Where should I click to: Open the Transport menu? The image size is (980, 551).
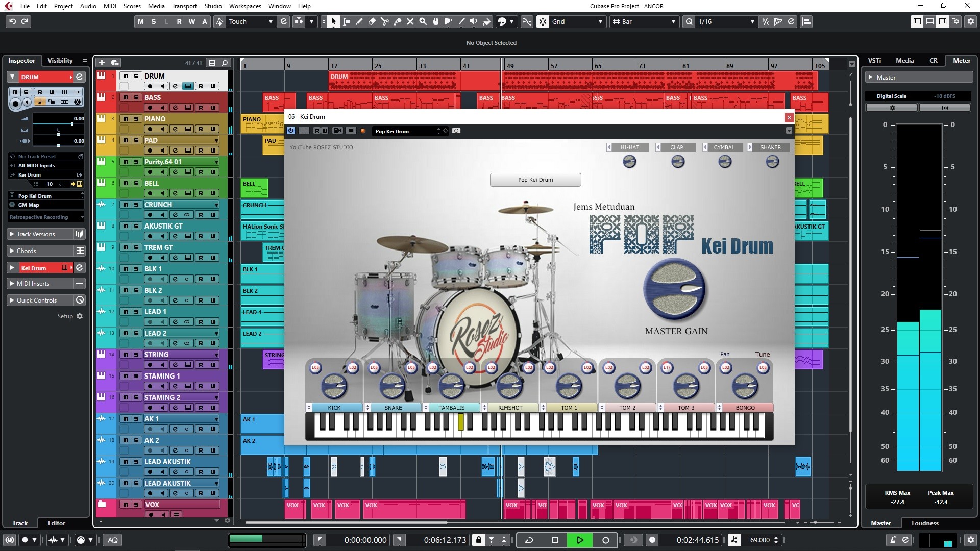click(184, 6)
